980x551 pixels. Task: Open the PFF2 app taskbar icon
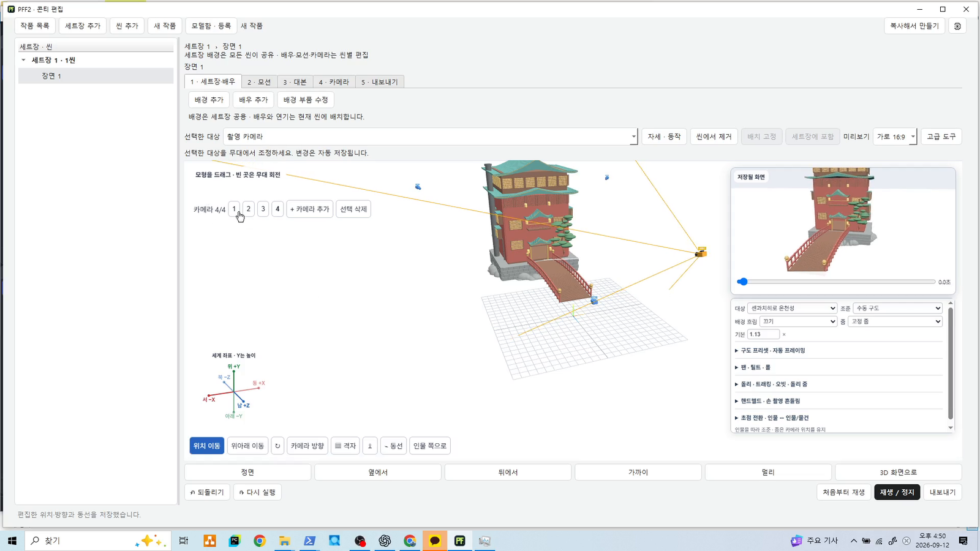coord(460,541)
